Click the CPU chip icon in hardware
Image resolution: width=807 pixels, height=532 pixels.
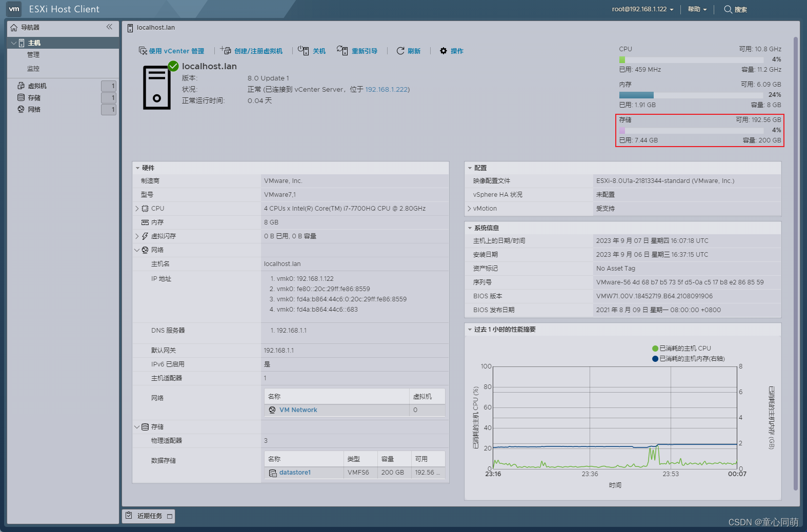145,209
